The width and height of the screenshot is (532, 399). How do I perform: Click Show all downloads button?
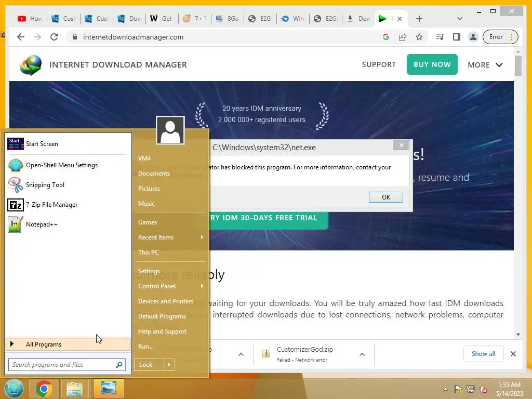[484, 354]
